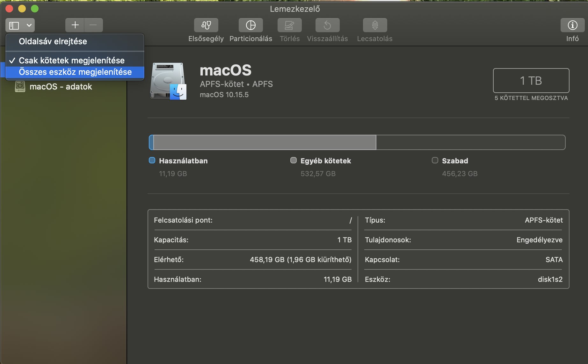This screenshot has width=588, height=364.
Task: Open the sidebar view dropdown chevron
Action: [x=29, y=25]
